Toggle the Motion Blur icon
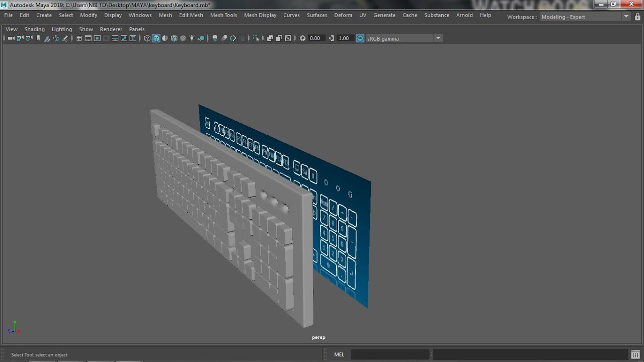 coord(224,38)
